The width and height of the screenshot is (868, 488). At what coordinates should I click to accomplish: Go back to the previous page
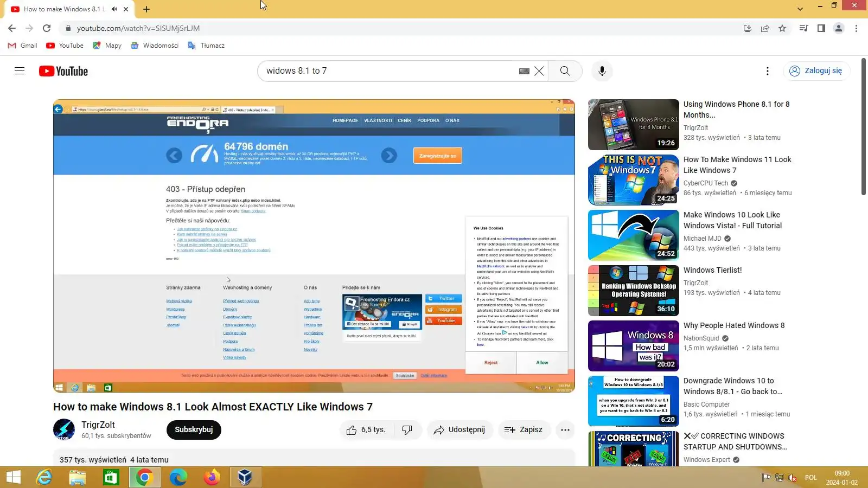[x=12, y=28]
